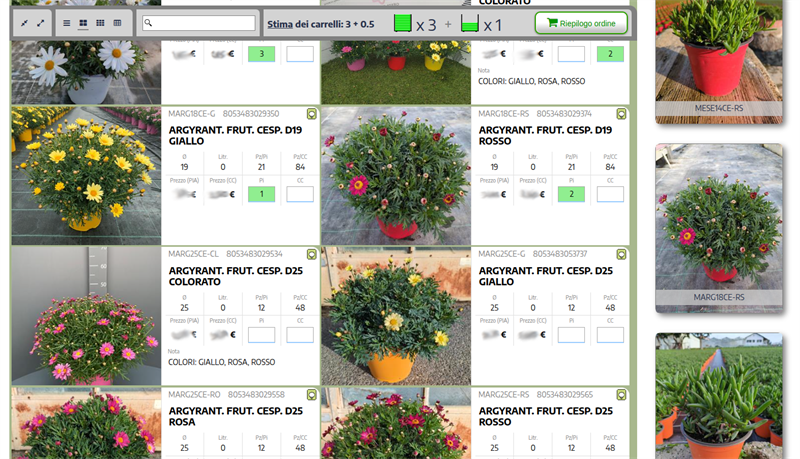The width and height of the screenshot is (800, 459).
Task: Click title ARGYRANT. FRUT. CESP. D25 GIALLO
Action: [x=545, y=276]
